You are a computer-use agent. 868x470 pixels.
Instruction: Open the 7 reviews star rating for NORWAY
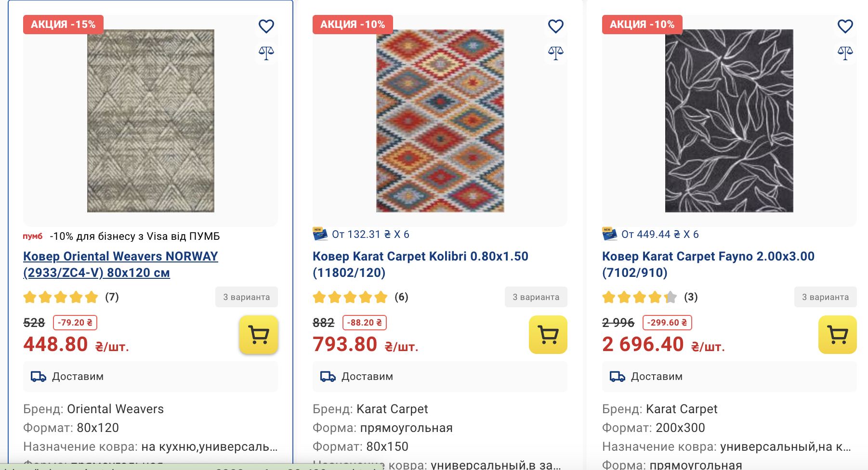pos(71,297)
